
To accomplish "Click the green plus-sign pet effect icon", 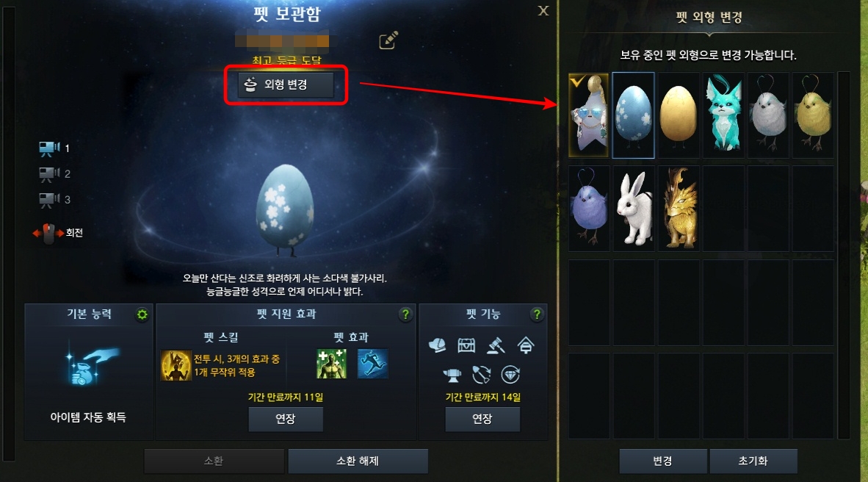I will [x=332, y=364].
